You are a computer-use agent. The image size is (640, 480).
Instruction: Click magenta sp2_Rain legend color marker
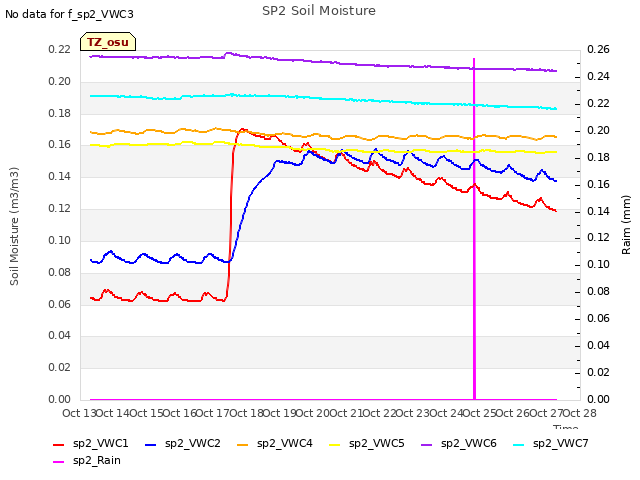coord(59,462)
